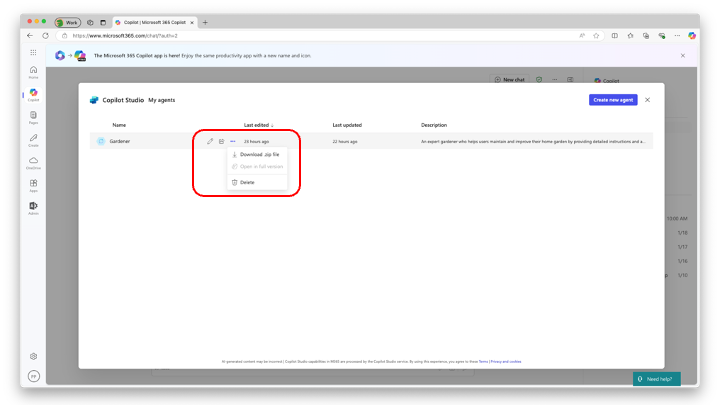
Task: Open the settings gear in the sidebar
Action: [34, 356]
